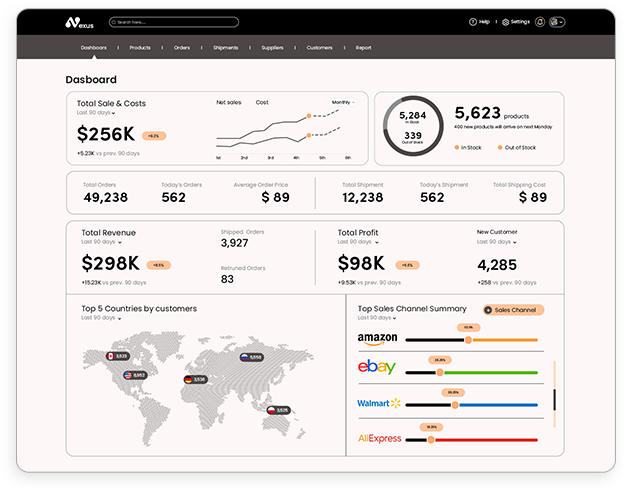Toggle the In Stock legend item
Screen dimensions: 627x492
(468, 147)
